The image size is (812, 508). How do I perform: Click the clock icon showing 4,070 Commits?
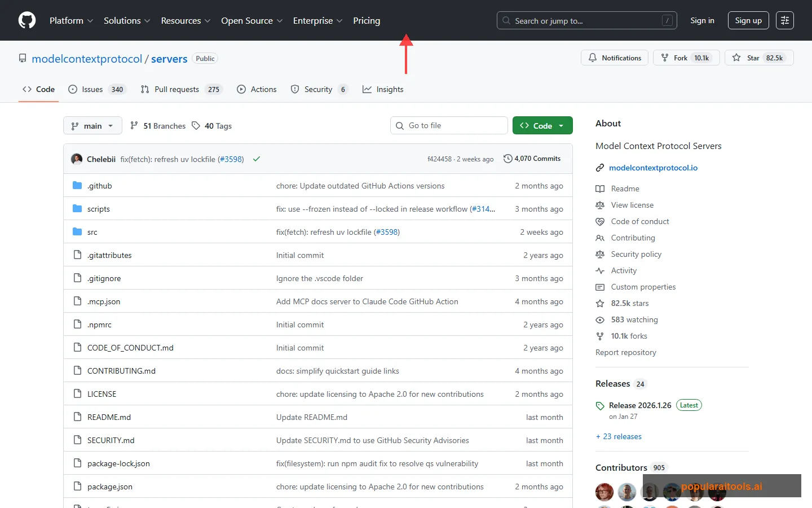(506, 159)
